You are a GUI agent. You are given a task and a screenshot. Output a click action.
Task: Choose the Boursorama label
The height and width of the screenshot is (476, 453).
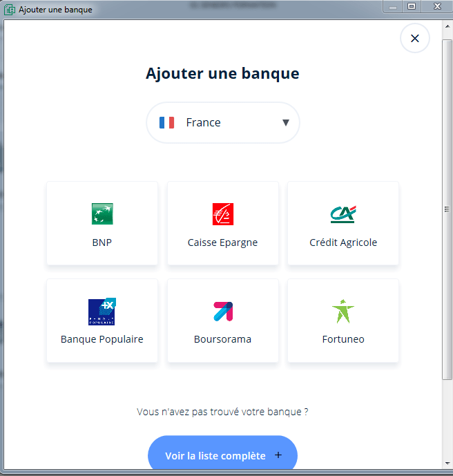point(223,339)
